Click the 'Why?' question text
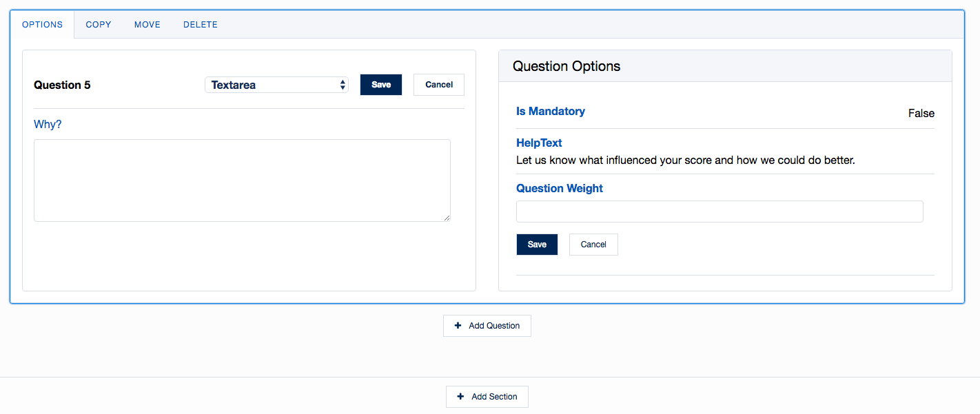The height and width of the screenshot is (414, 980). (48, 125)
